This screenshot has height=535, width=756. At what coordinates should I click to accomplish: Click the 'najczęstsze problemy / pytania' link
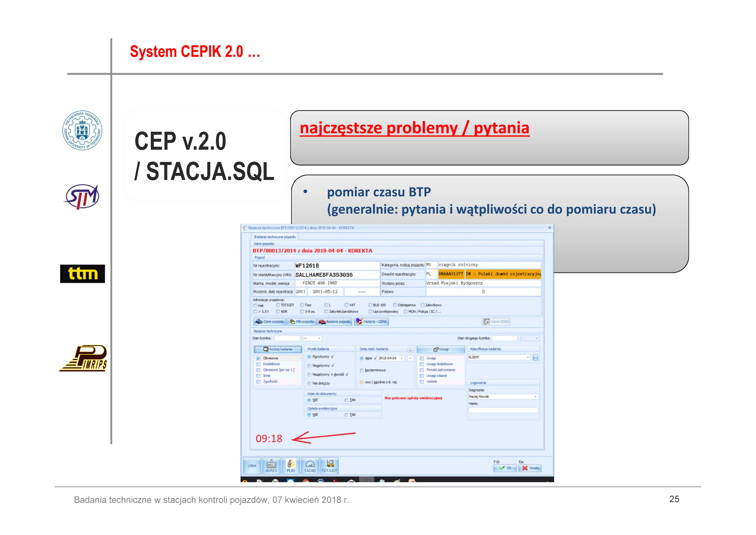tap(414, 128)
